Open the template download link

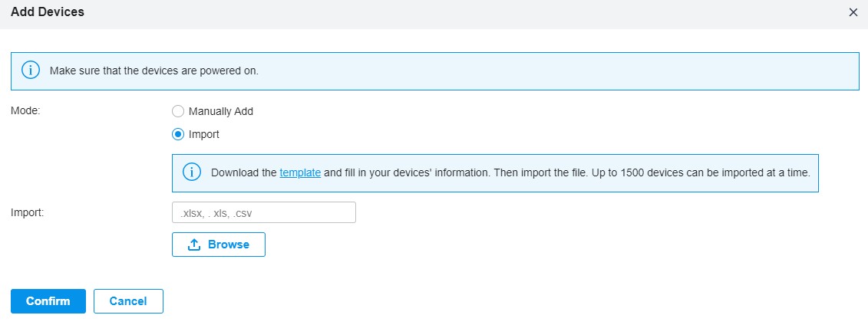coord(300,172)
